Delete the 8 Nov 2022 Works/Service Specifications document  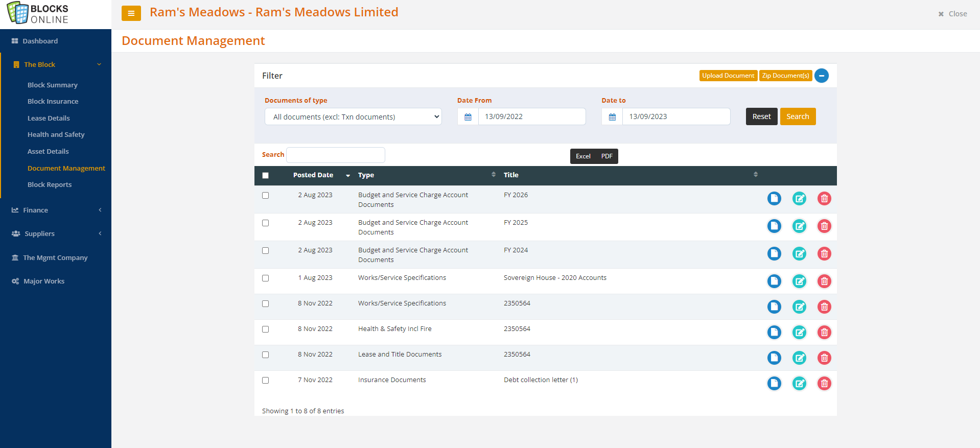tap(824, 306)
